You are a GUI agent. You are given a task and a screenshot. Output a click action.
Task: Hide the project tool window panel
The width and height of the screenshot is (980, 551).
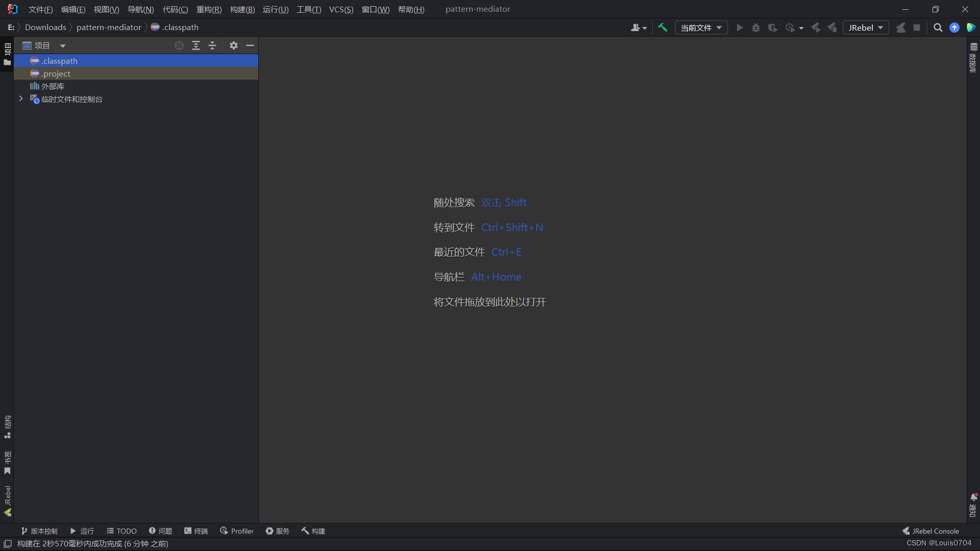(x=250, y=45)
